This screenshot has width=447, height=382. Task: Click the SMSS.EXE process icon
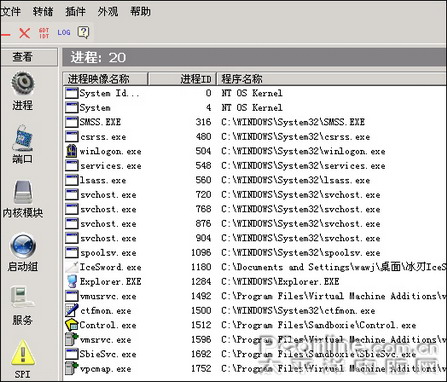click(x=71, y=122)
